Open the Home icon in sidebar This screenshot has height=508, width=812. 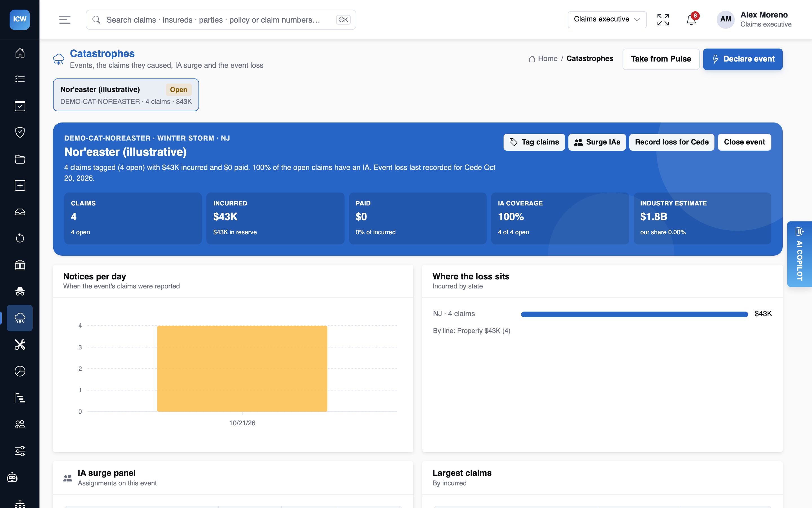pos(20,53)
